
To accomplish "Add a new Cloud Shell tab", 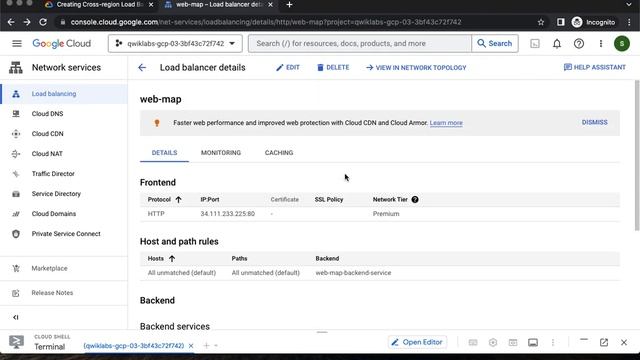I will pyautogui.click(x=206, y=346).
